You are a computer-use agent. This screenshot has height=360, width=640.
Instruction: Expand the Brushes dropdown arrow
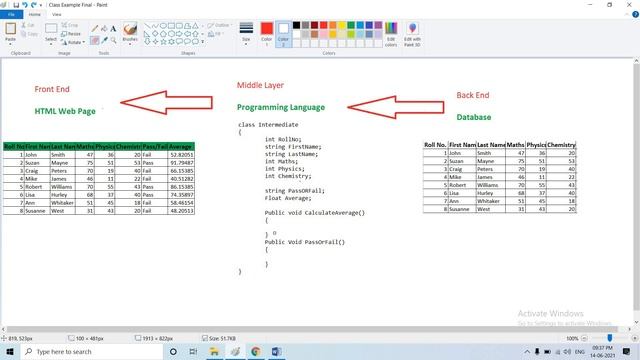130,44
